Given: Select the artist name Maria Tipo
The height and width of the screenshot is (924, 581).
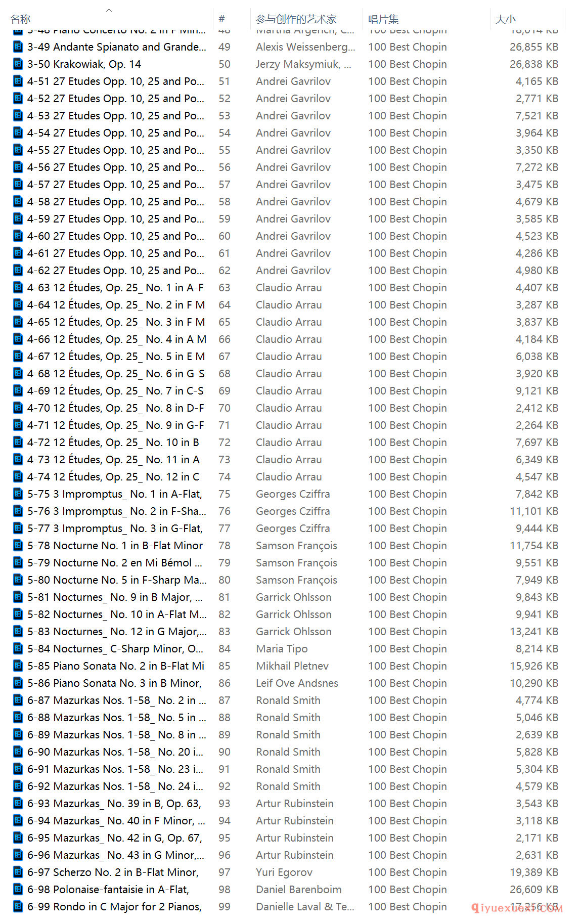Looking at the screenshot, I should click(x=282, y=649).
